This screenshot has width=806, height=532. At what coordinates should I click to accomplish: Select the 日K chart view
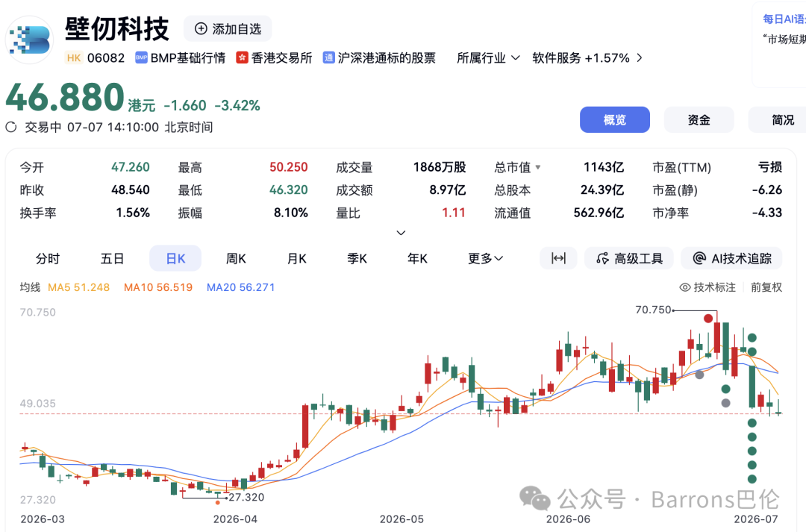click(x=175, y=259)
